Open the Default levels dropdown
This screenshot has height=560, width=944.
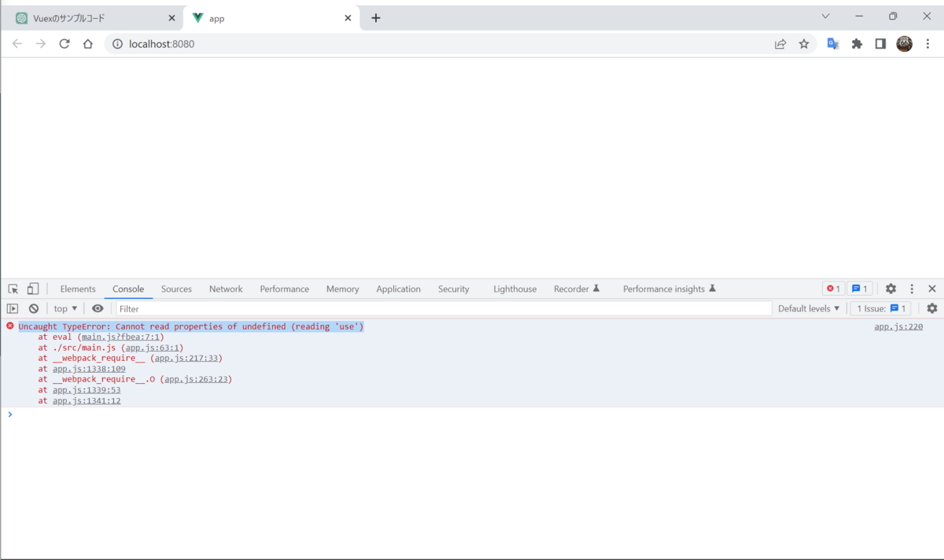click(x=808, y=308)
